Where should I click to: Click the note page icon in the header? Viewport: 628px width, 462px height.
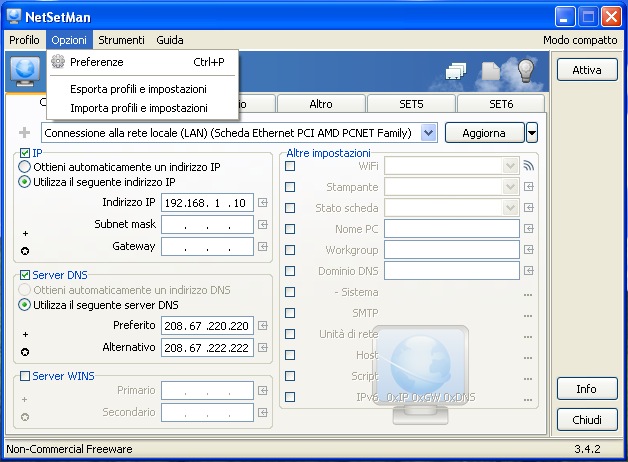click(491, 71)
